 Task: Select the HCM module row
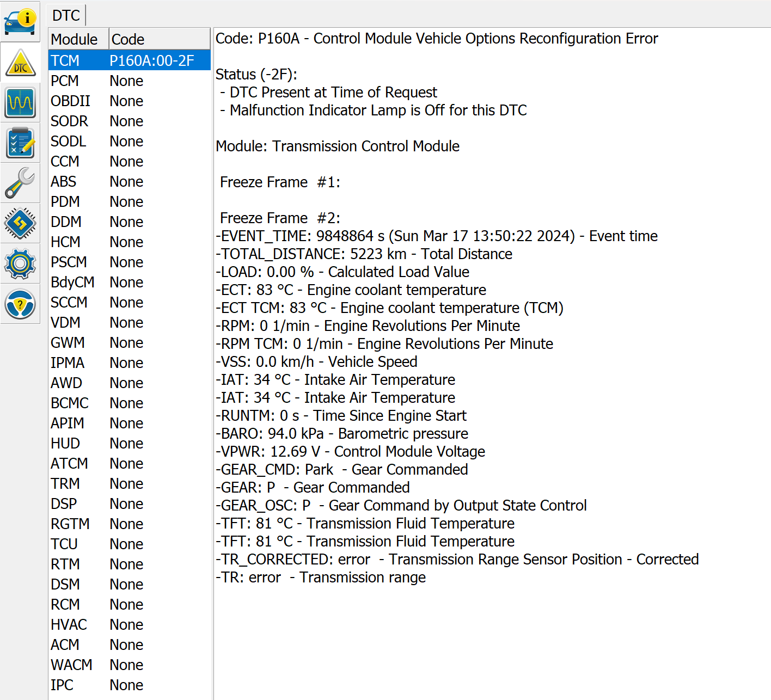130,242
